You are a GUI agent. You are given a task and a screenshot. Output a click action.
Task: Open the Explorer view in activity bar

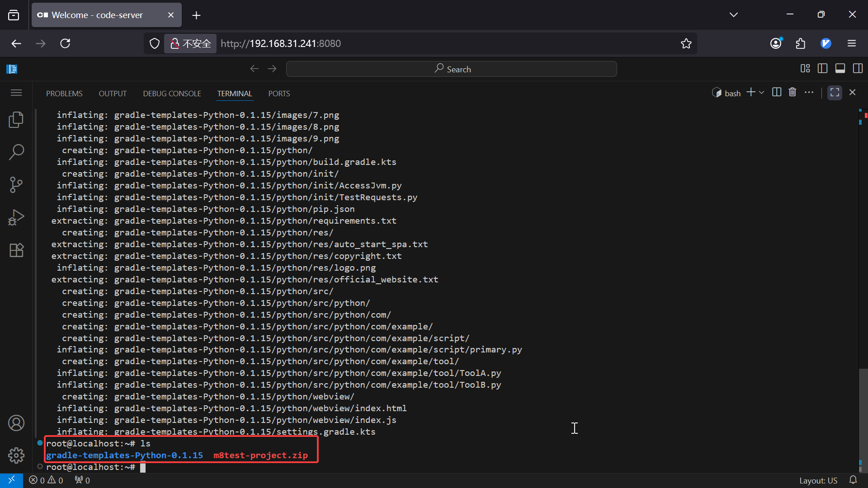tap(16, 120)
